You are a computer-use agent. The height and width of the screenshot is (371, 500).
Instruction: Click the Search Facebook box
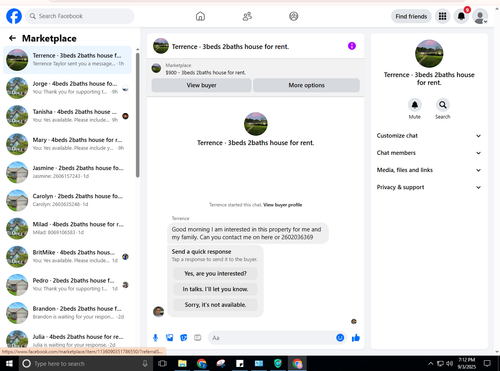[x=80, y=16]
